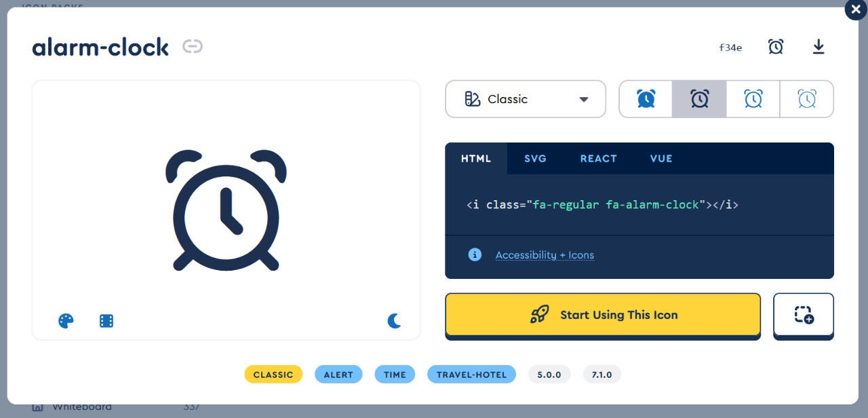Open the Accessibility + Icons link

pos(545,255)
